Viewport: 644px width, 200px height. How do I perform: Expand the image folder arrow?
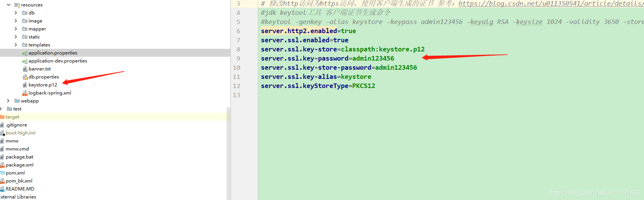click(16, 21)
